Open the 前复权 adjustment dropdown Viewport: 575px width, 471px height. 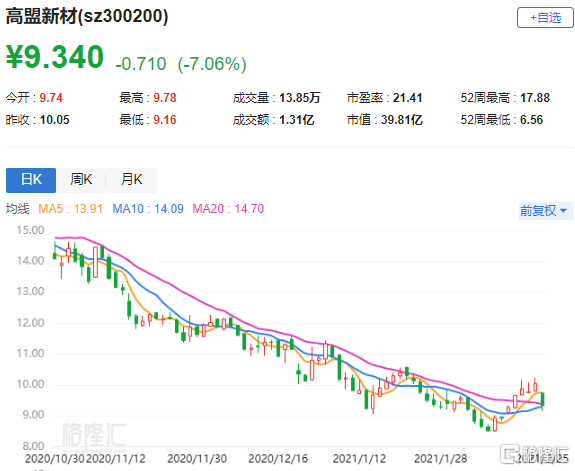point(545,211)
